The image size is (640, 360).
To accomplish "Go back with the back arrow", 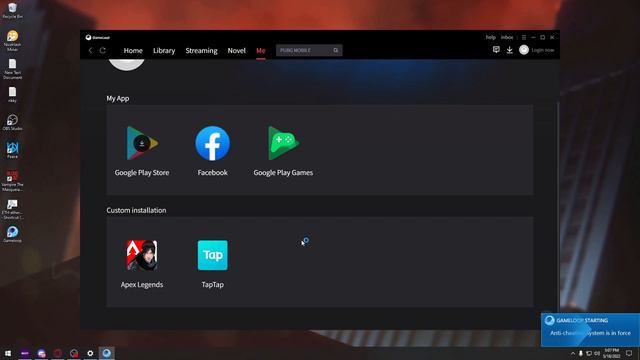I will 91,50.
